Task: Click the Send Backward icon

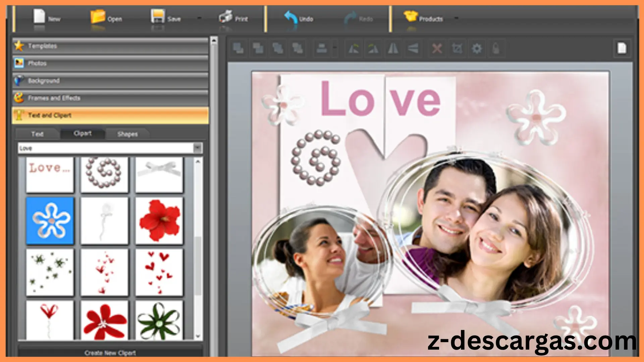Action: coord(278,49)
